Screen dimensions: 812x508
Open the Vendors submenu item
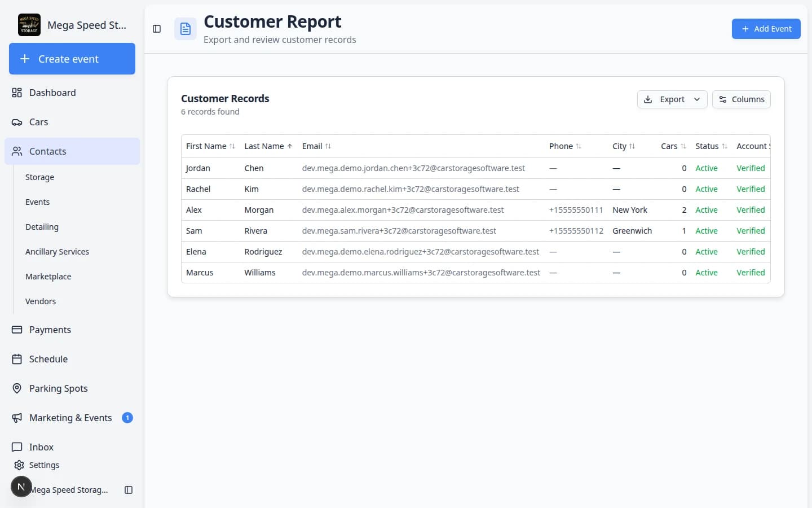point(41,301)
